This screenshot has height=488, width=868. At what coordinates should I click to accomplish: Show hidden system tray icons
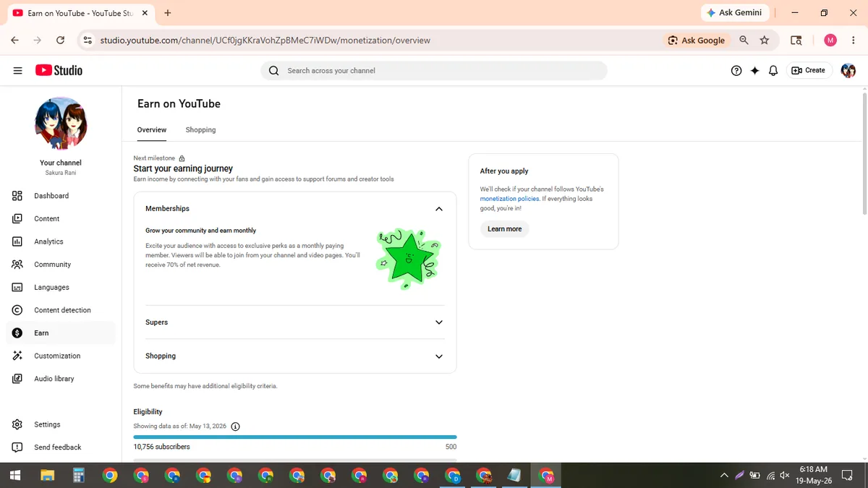(x=724, y=476)
